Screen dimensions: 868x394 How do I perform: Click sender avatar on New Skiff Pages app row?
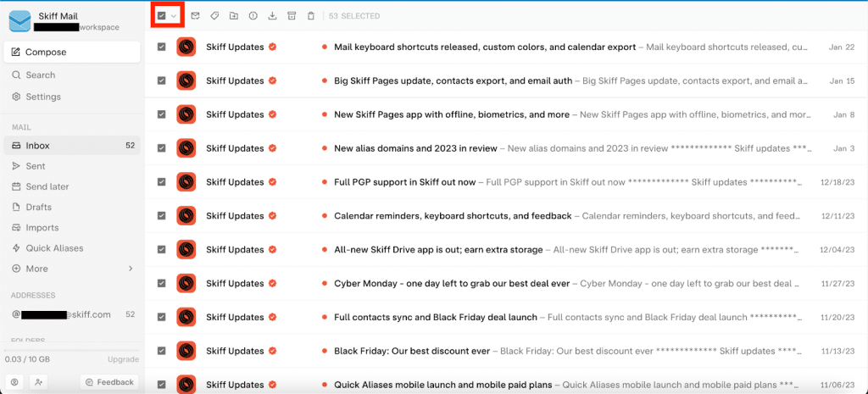(x=186, y=114)
